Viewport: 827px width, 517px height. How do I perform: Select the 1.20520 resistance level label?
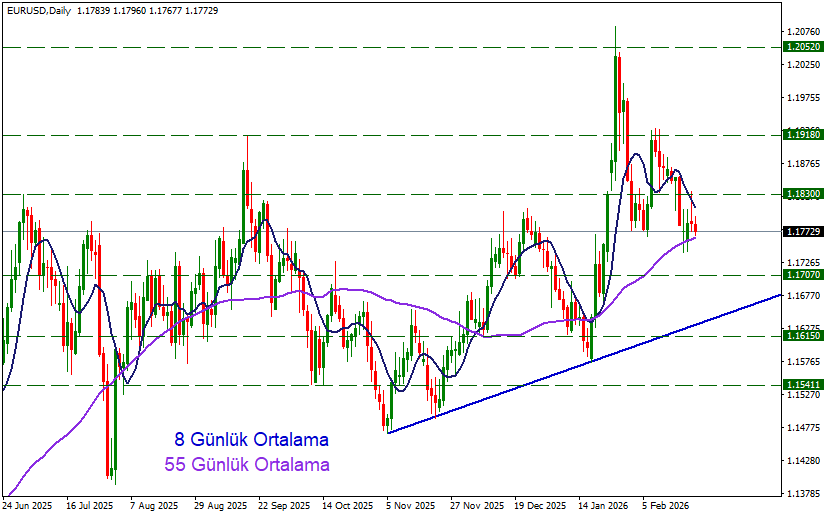[x=803, y=47]
